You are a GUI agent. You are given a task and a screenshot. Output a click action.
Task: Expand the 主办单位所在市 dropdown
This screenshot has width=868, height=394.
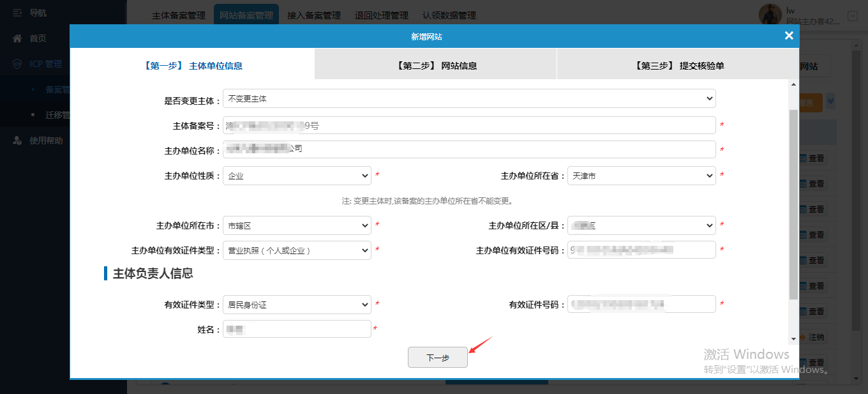297,225
